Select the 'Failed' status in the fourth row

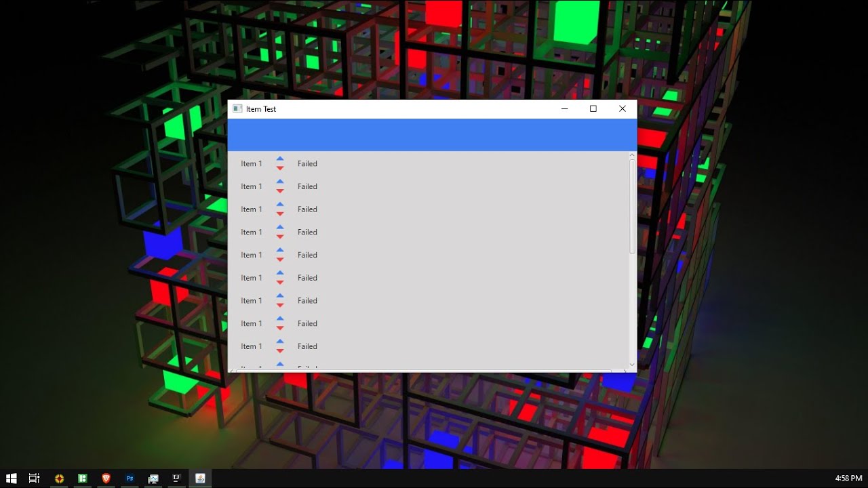(x=307, y=232)
